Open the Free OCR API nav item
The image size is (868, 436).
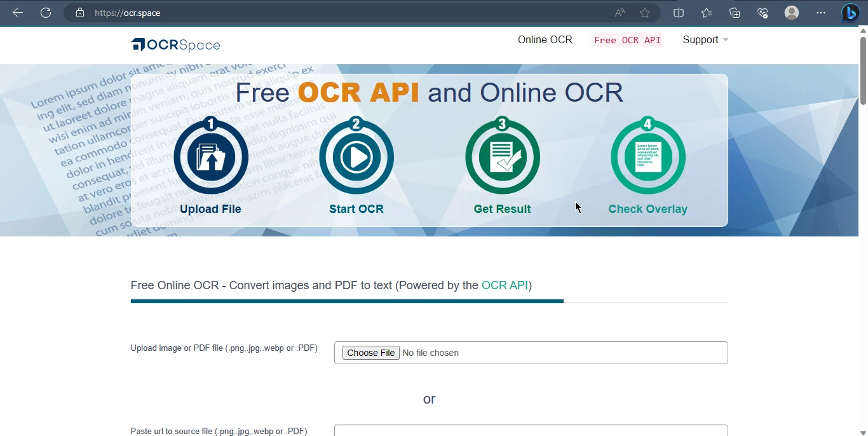click(x=627, y=40)
